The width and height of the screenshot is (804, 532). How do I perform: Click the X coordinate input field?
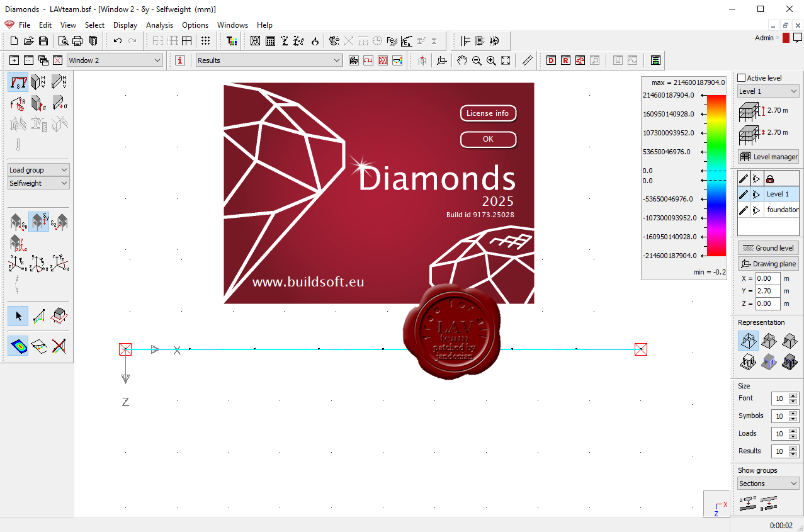pyautogui.click(x=767, y=278)
